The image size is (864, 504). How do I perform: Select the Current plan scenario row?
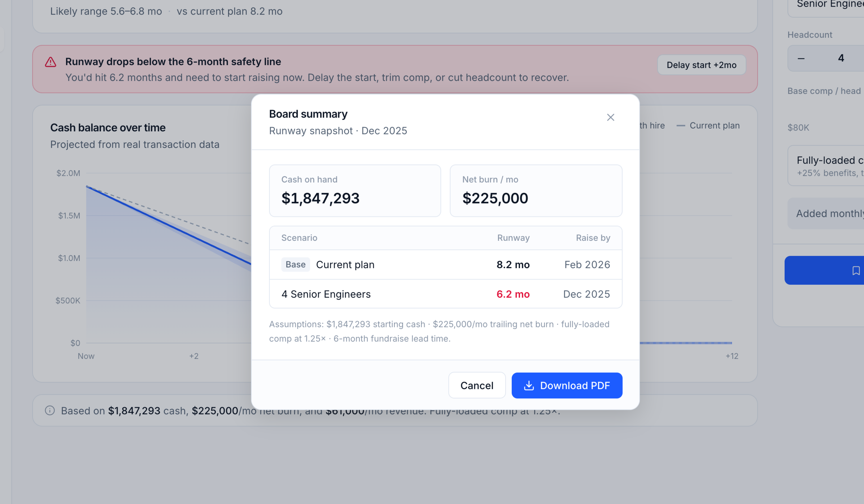[x=445, y=265]
